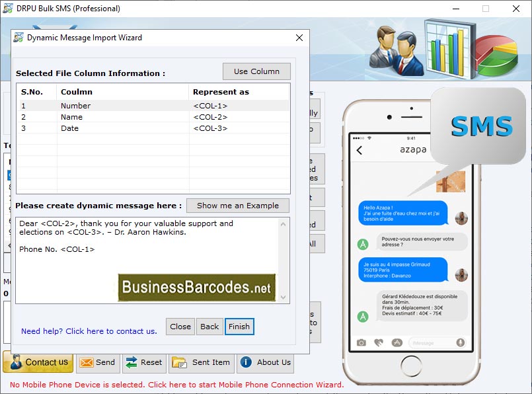Click the down arrow on the message scrollbar
Screen dimensions: 532x394
[284, 297]
